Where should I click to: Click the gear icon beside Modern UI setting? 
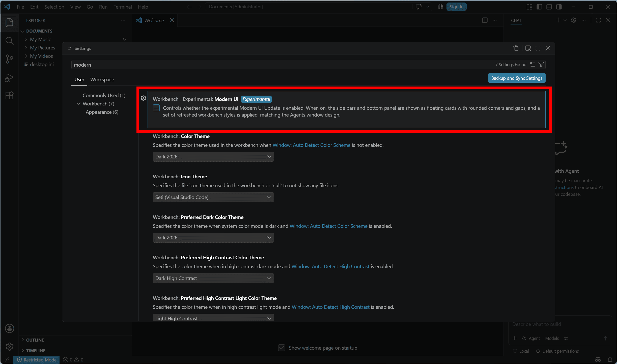click(x=143, y=98)
